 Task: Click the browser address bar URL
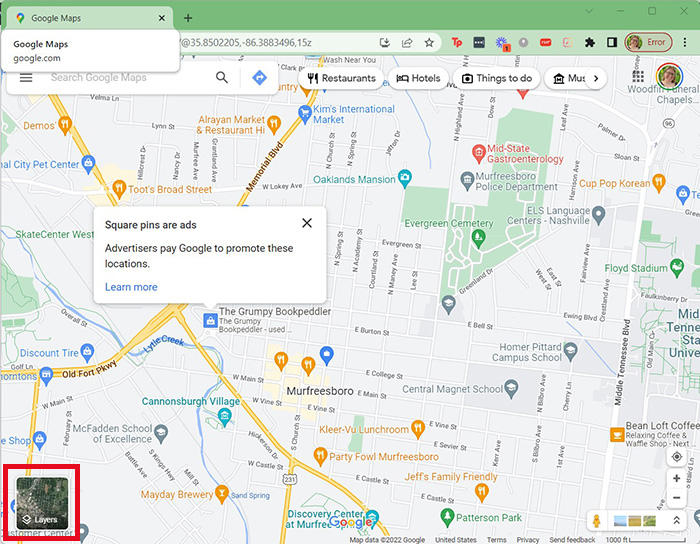[x=247, y=43]
